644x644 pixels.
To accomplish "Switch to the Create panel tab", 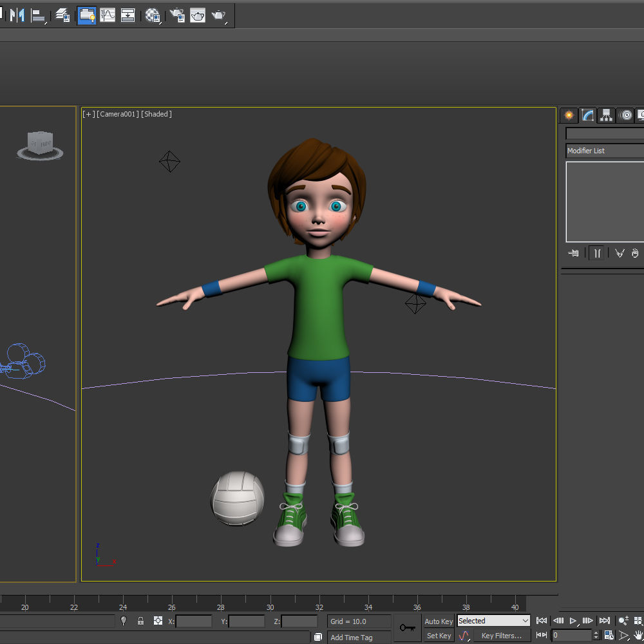I will click(x=569, y=115).
